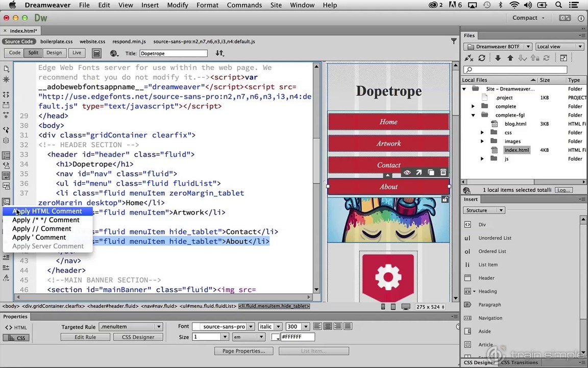588x368 pixels.
Task: Select the website.css related file tab
Action: tap(92, 42)
